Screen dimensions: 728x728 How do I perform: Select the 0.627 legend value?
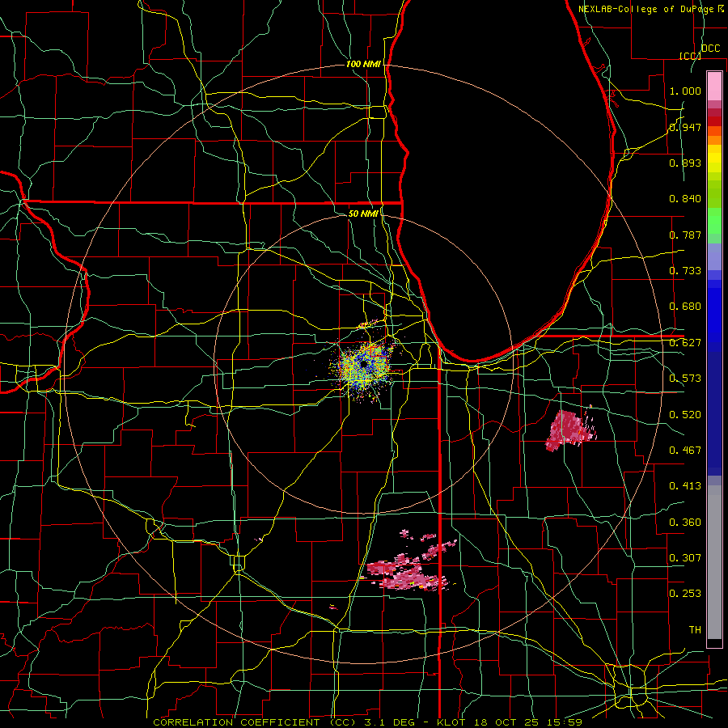coord(685,343)
